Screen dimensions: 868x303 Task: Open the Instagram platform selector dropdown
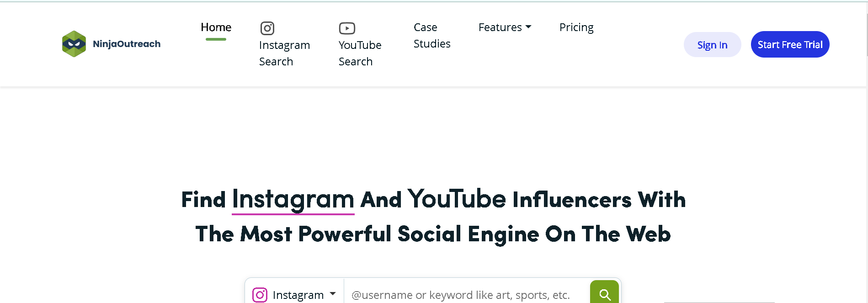coord(294,295)
